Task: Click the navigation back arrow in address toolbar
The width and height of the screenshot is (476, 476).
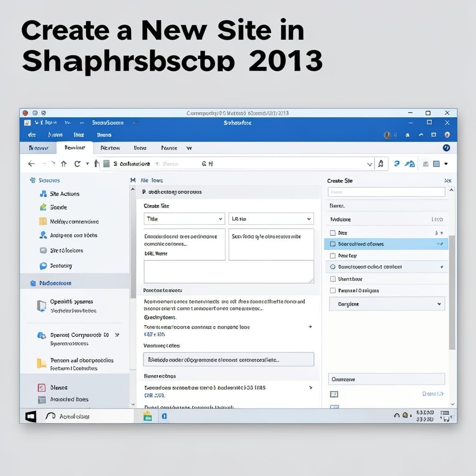Action: click(31, 164)
